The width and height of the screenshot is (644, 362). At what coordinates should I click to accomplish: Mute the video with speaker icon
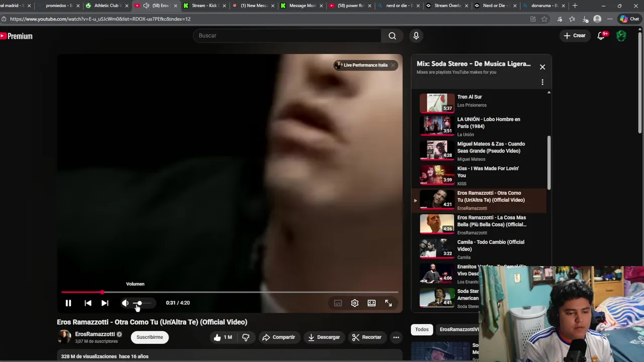point(125,303)
